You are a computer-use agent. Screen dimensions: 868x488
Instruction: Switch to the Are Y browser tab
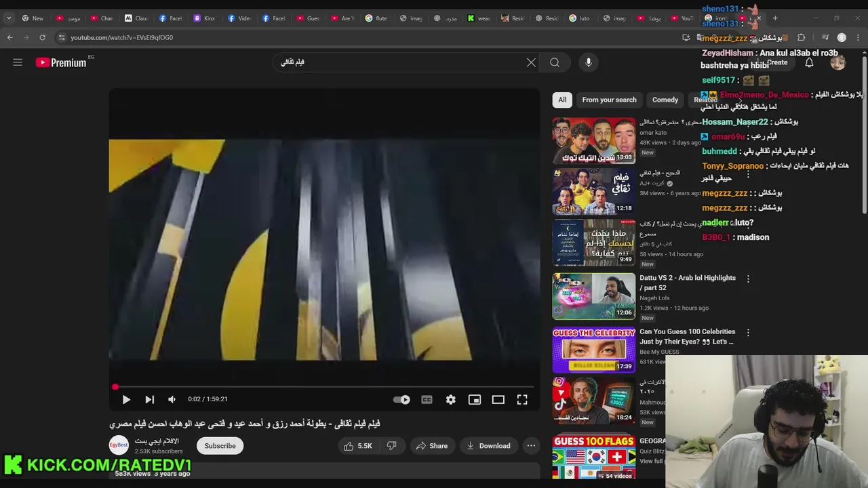(342, 18)
